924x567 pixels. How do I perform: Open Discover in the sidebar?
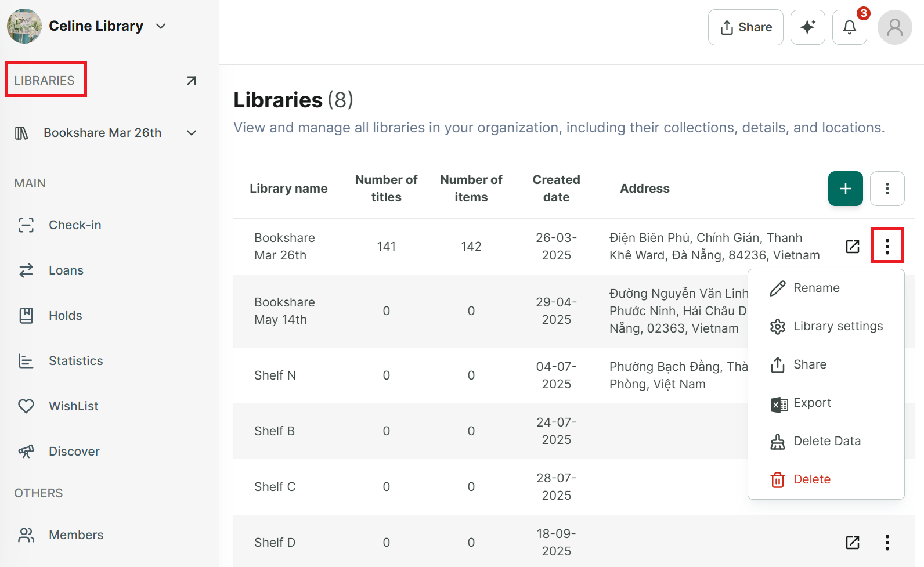click(74, 452)
